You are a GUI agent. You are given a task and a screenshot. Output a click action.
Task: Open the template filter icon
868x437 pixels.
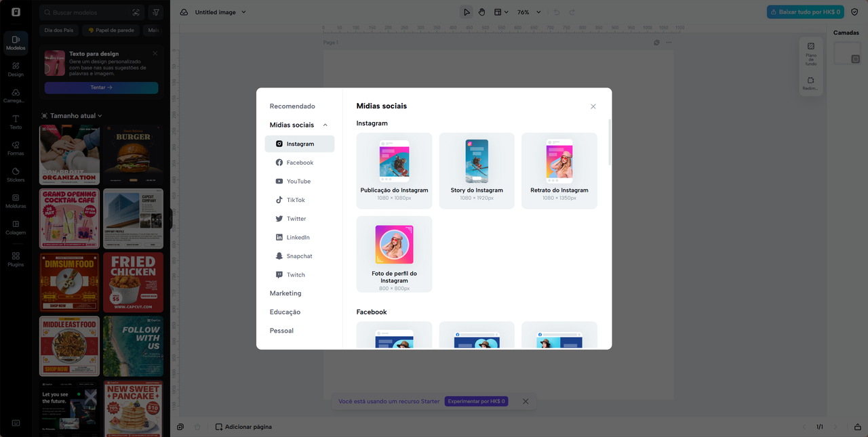point(156,12)
